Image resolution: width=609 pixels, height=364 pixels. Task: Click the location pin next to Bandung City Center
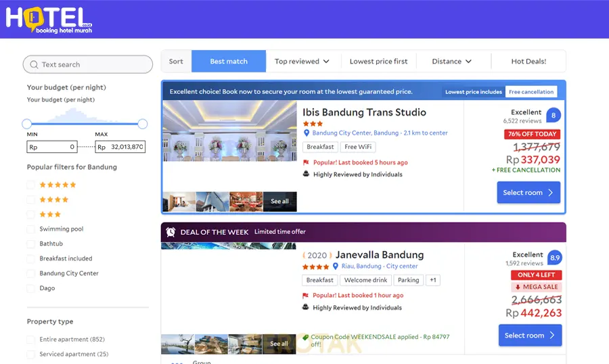[x=307, y=133]
